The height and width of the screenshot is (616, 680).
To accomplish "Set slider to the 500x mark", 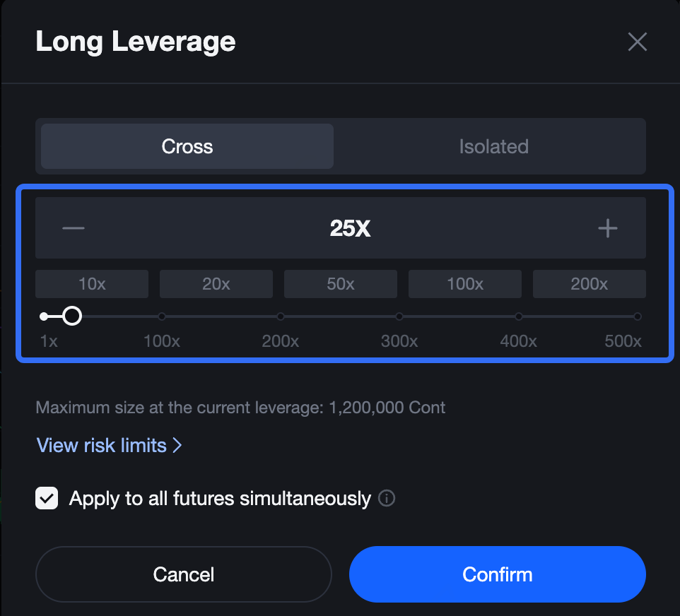I will (x=637, y=316).
